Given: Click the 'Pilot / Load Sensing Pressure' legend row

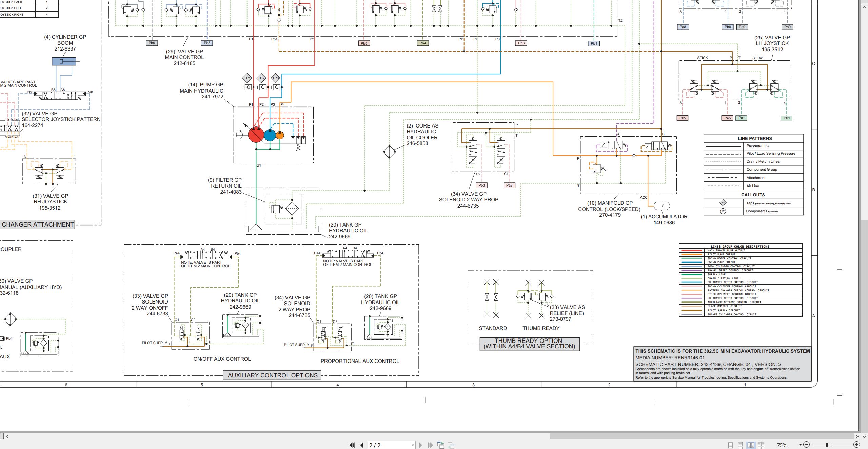Looking at the screenshot, I should (x=753, y=154).
